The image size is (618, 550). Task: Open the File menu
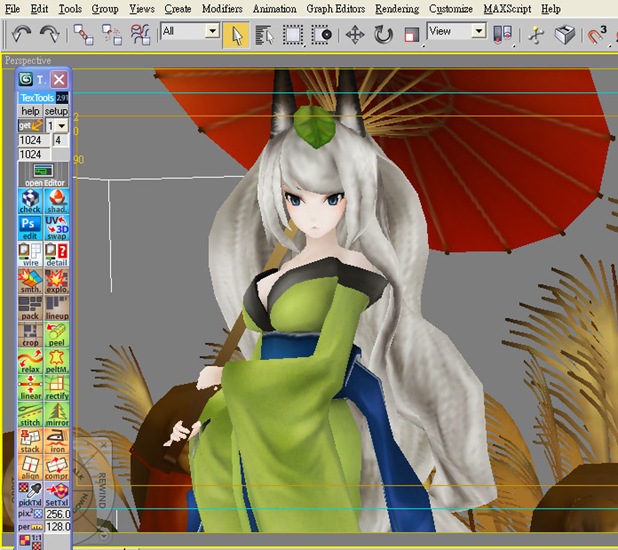(12, 9)
